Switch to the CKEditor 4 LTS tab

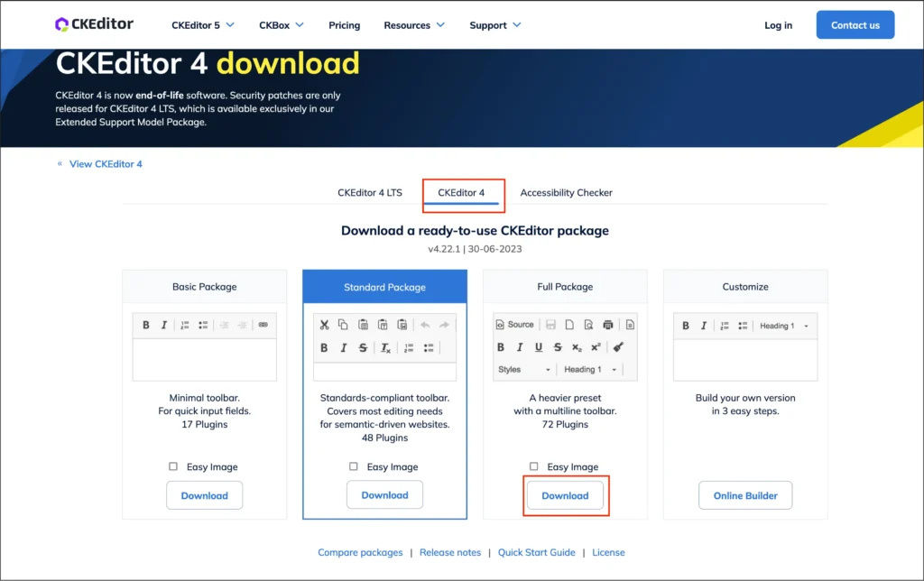[x=369, y=193]
